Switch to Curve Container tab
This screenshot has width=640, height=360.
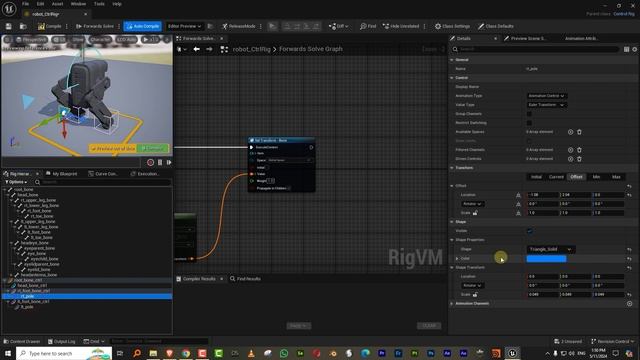103,174
